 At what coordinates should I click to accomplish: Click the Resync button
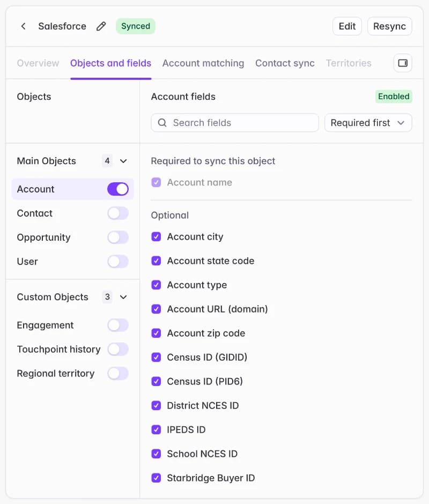pos(389,26)
